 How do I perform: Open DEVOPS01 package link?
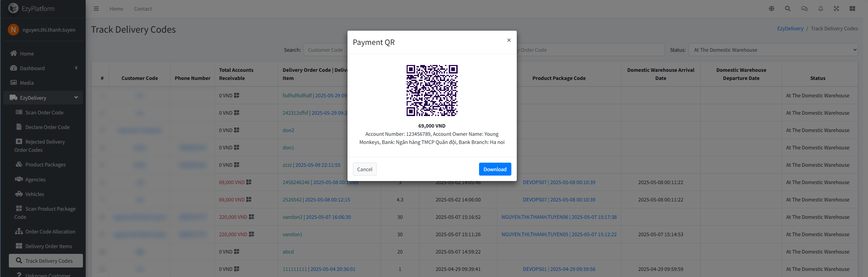[559, 269]
